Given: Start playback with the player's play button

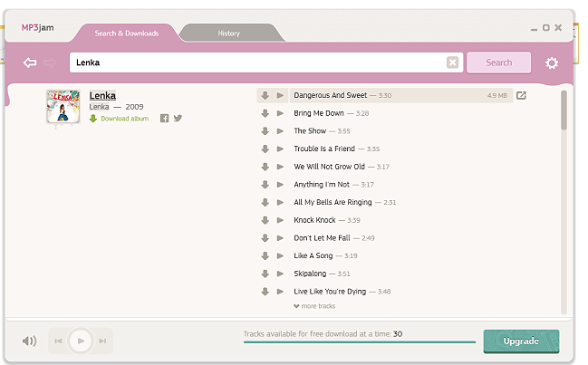Looking at the screenshot, I should pyautogui.click(x=81, y=341).
